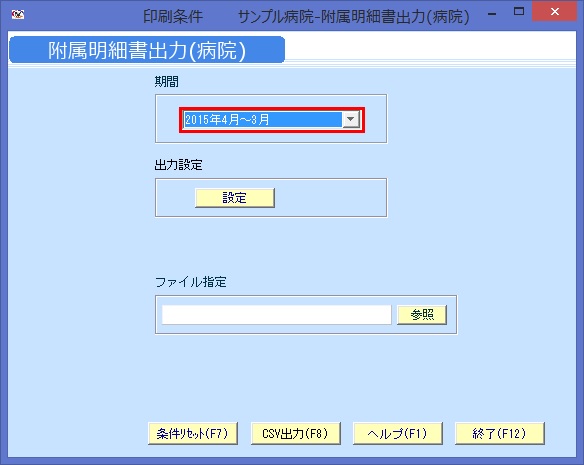Click the 条件リセット(F7) button

193,433
